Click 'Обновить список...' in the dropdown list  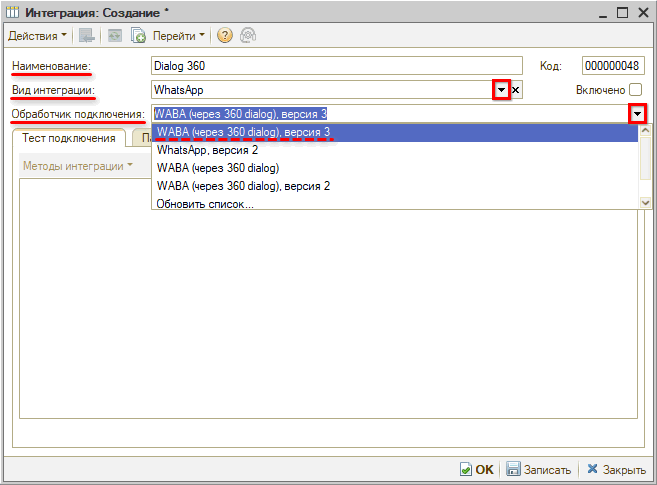point(205,204)
